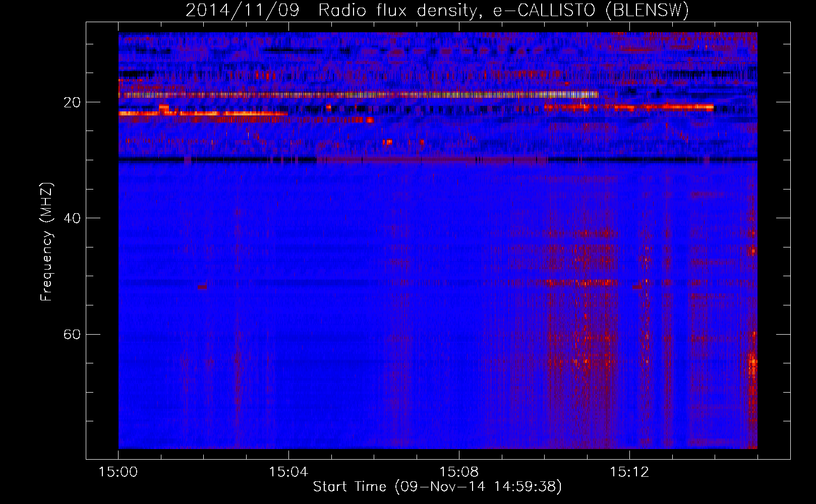
Task: Click the 15:08 time tick label
Action: (459, 472)
